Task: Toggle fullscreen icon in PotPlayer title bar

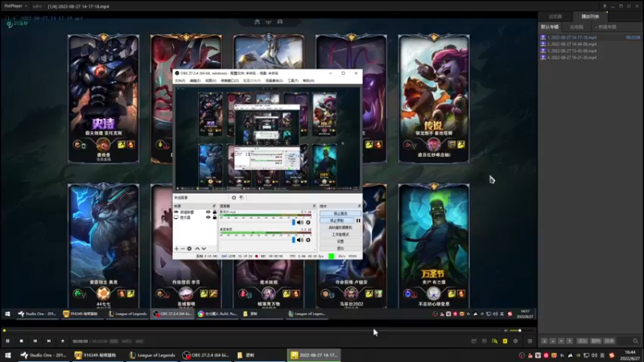Action: (x=629, y=6)
